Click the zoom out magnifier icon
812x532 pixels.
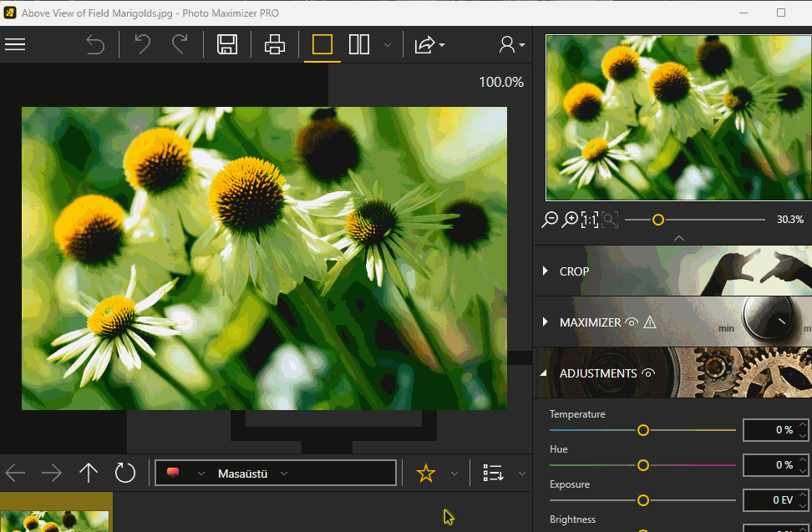click(x=550, y=220)
